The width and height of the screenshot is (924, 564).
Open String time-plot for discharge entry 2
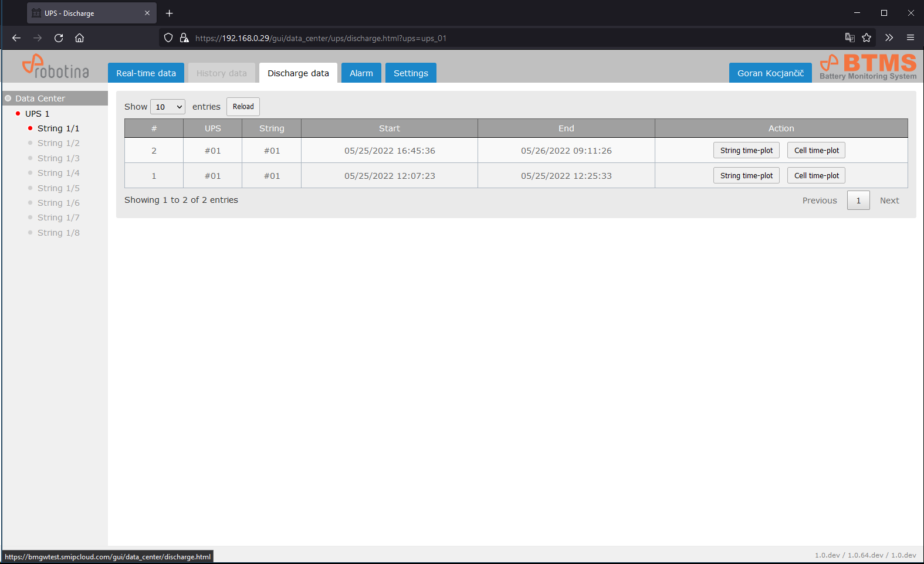point(746,151)
